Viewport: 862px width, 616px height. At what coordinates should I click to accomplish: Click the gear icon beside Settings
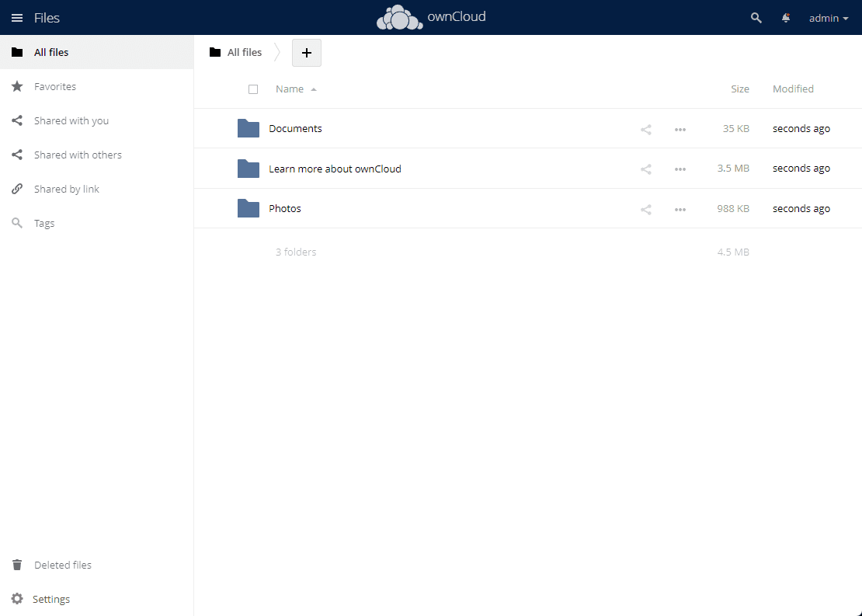17,598
